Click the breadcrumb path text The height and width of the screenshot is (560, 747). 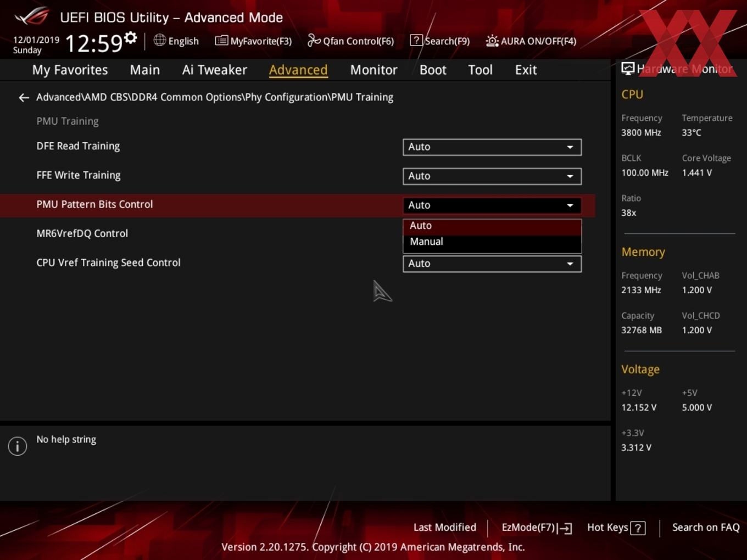click(215, 97)
